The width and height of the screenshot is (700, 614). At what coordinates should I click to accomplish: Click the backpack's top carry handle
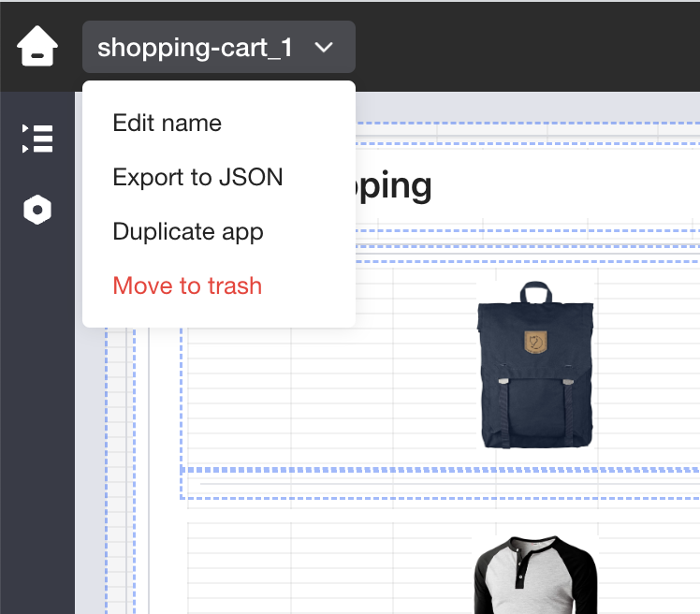point(535,290)
